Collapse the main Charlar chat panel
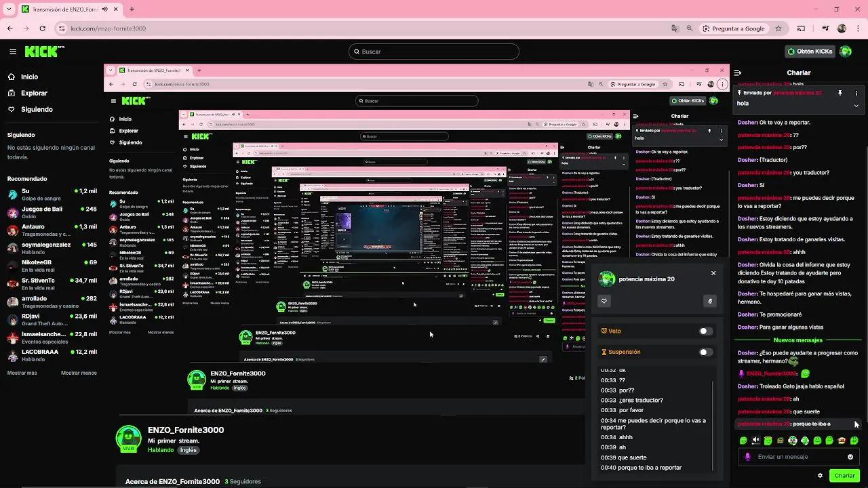 click(738, 73)
